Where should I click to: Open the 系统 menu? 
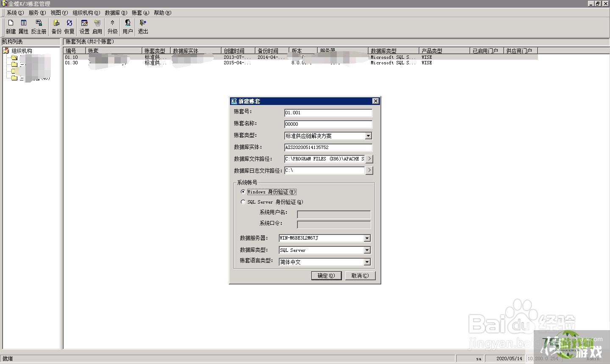tap(15, 13)
